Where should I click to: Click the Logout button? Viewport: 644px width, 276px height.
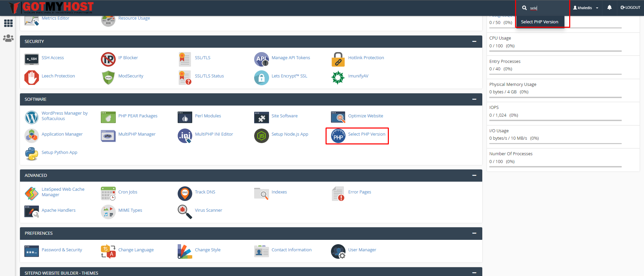pos(630,7)
